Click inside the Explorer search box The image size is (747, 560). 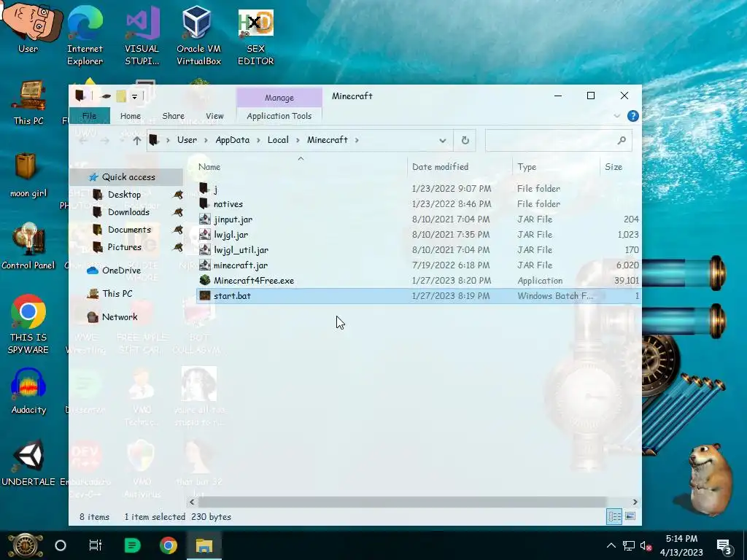[558, 140]
